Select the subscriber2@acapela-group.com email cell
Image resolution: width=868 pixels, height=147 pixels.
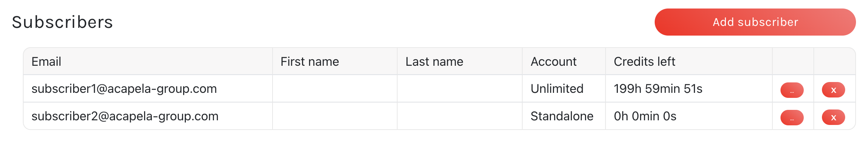point(148,116)
